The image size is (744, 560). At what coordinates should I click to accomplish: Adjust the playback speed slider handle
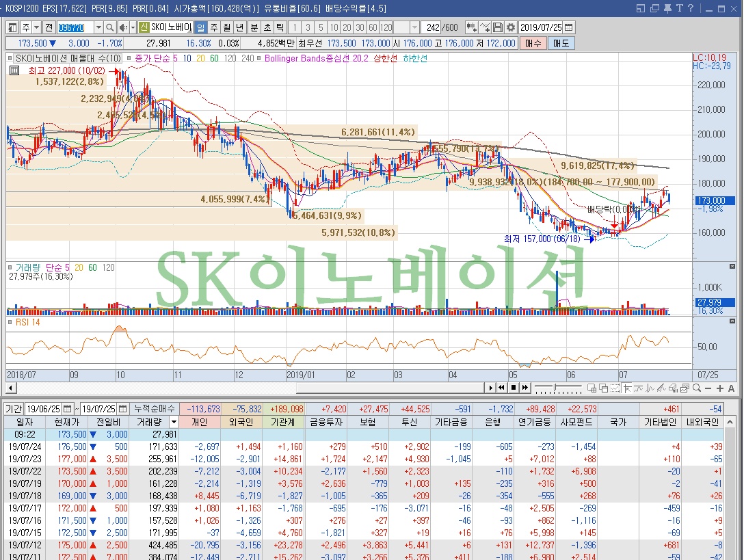tap(556, 388)
